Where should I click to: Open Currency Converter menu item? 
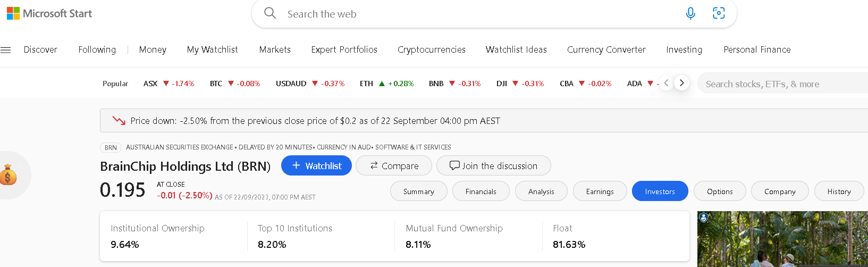pos(606,49)
